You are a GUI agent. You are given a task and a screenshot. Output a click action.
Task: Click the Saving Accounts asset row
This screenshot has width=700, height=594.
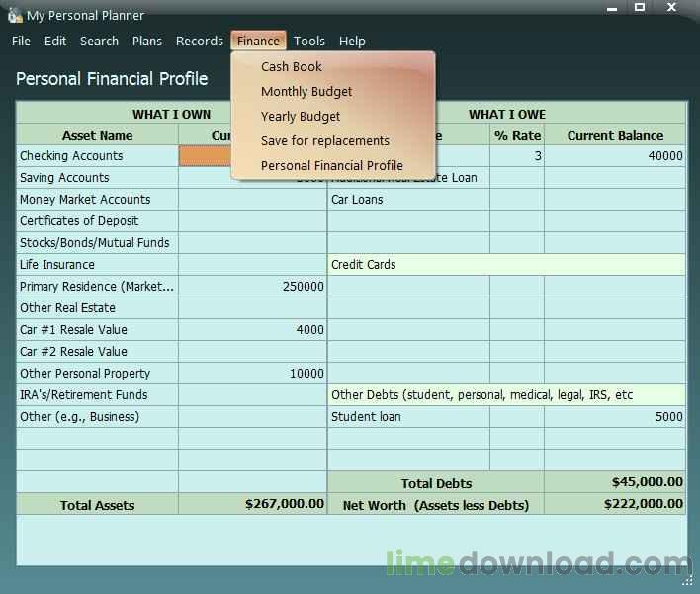(x=97, y=178)
